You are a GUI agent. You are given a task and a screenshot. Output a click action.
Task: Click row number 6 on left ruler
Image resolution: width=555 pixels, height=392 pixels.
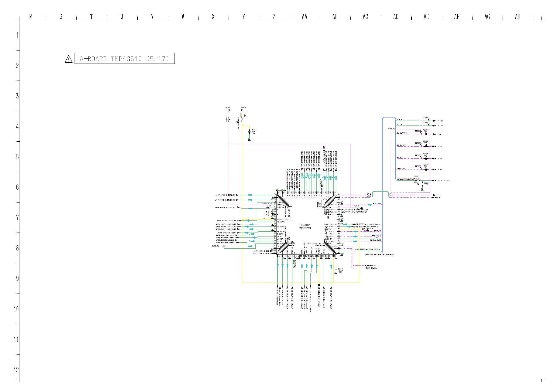pyautogui.click(x=17, y=187)
